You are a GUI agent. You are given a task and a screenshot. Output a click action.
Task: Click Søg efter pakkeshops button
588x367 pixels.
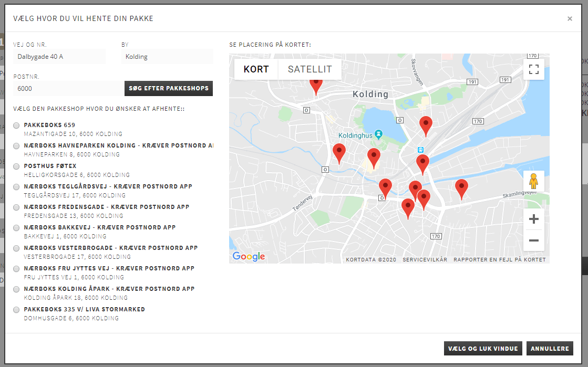click(x=169, y=89)
